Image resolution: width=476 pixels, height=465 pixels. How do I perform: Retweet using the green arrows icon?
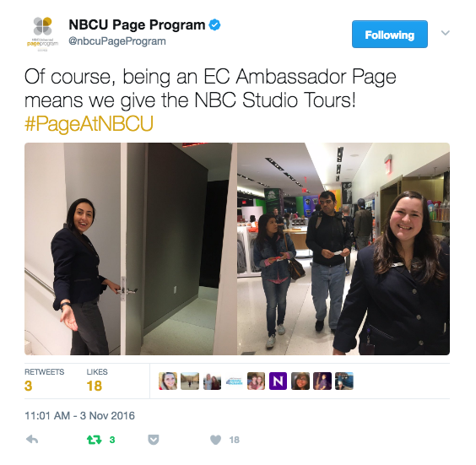click(x=95, y=440)
